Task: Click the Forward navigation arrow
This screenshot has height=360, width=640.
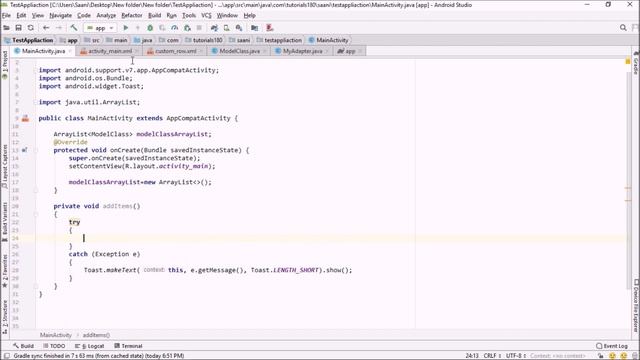Action: (59, 28)
